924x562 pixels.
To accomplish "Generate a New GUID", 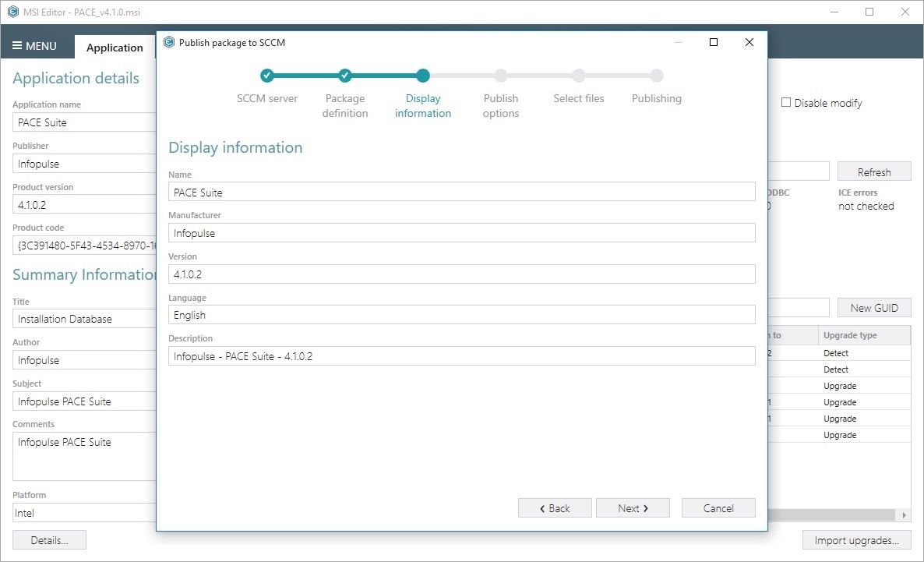I will click(x=874, y=308).
